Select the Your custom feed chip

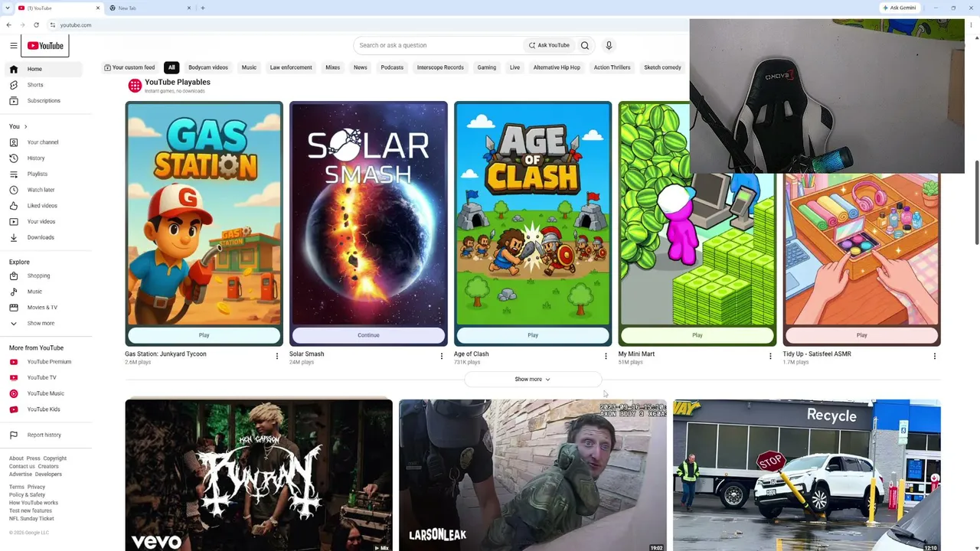[x=129, y=67]
